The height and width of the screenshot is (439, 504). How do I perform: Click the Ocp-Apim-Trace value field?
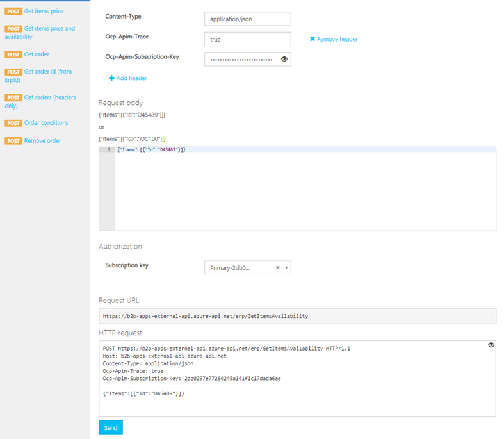(x=247, y=39)
